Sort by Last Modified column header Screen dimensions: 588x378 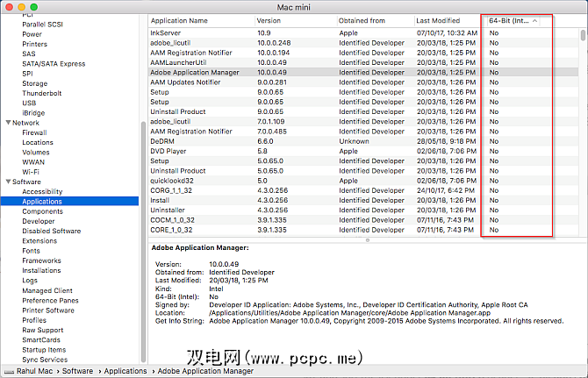[438, 20]
